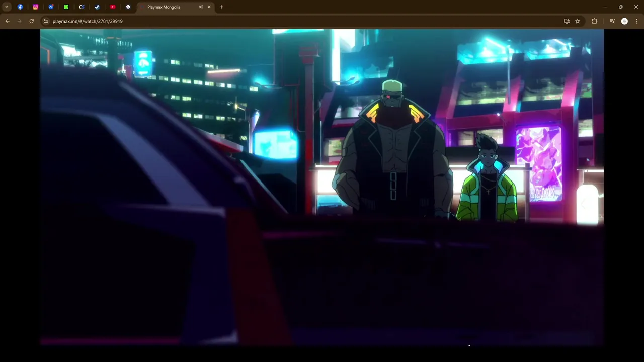644x362 pixels.
Task: Minimize the Chrome window
Action: coord(605,7)
